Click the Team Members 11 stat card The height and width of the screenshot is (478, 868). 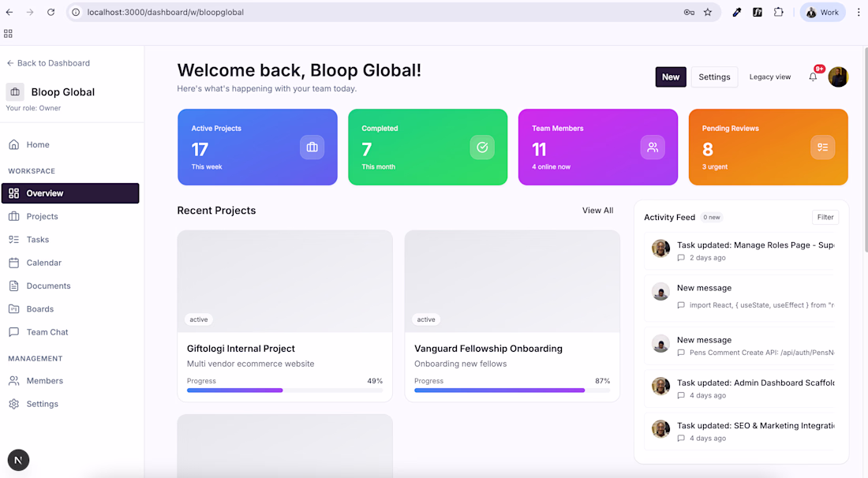(598, 148)
